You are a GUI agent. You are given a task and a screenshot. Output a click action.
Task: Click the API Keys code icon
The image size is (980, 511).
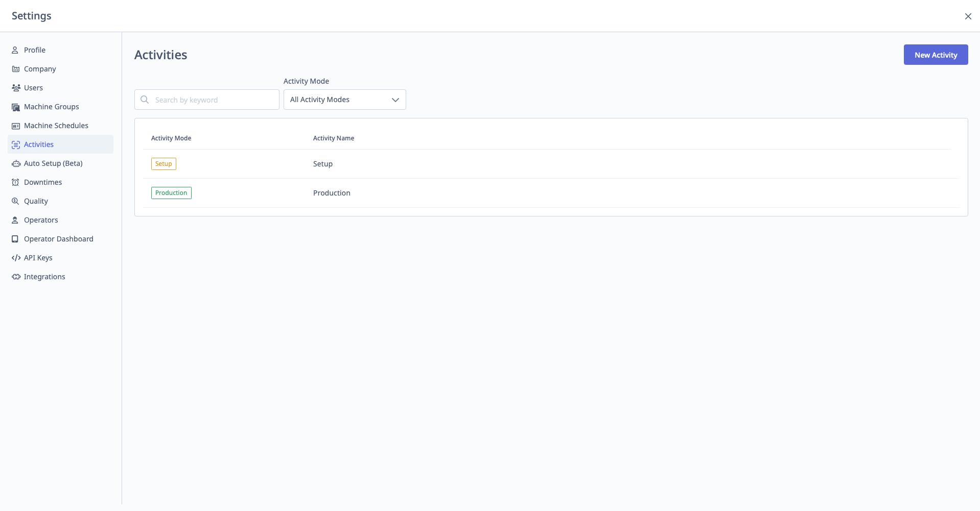pos(15,258)
